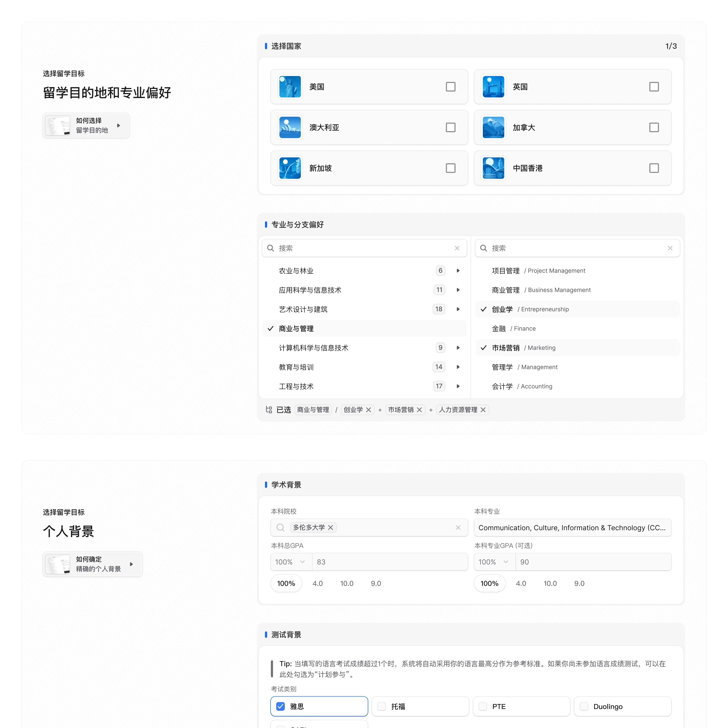Check the 美国 country checkbox
Viewport: 728px width, 728px height.
tap(451, 87)
